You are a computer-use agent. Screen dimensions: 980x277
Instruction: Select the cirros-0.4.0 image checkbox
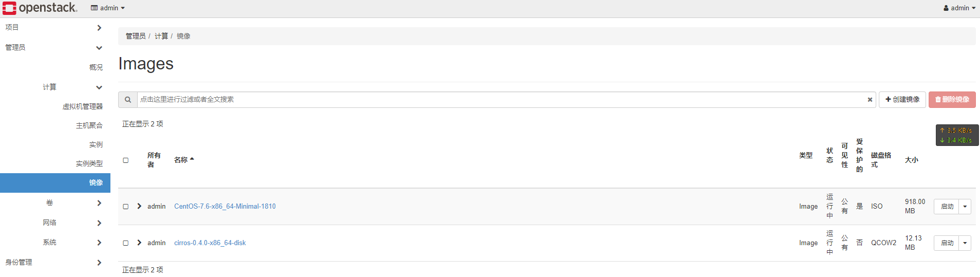(126, 243)
